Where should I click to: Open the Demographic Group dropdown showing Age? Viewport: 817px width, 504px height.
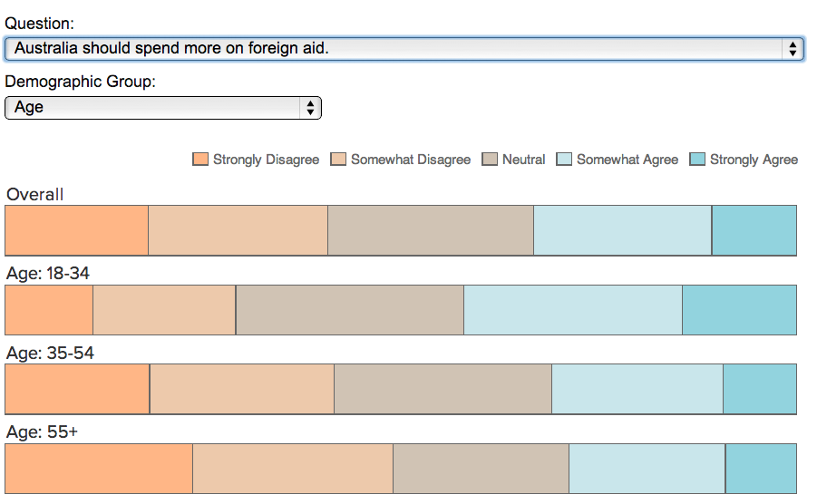163,108
